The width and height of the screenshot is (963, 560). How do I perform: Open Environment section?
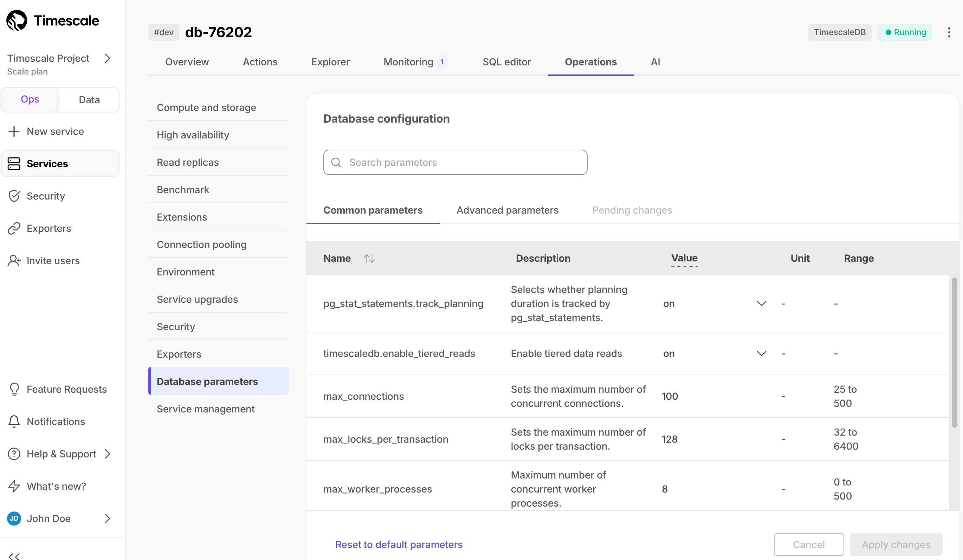218,272
